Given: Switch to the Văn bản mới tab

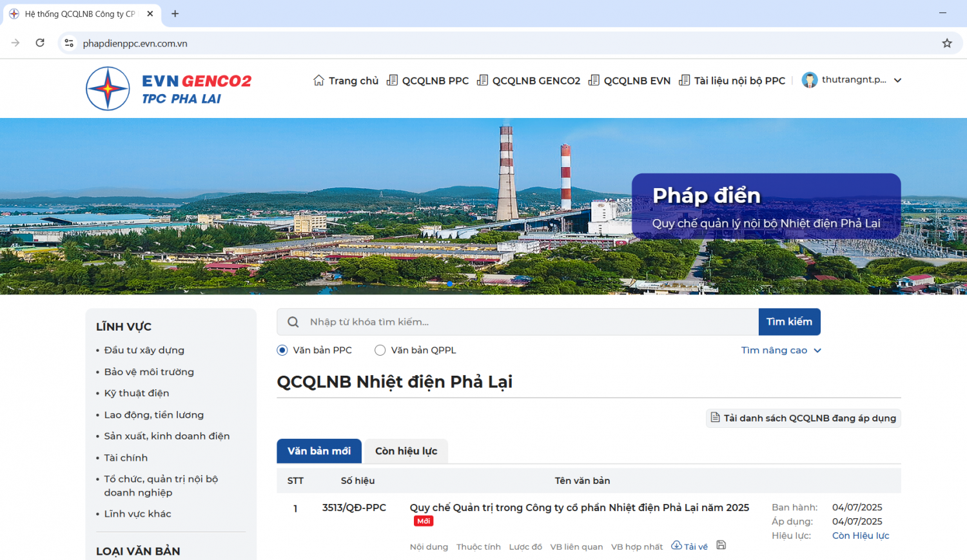Looking at the screenshot, I should (x=319, y=451).
